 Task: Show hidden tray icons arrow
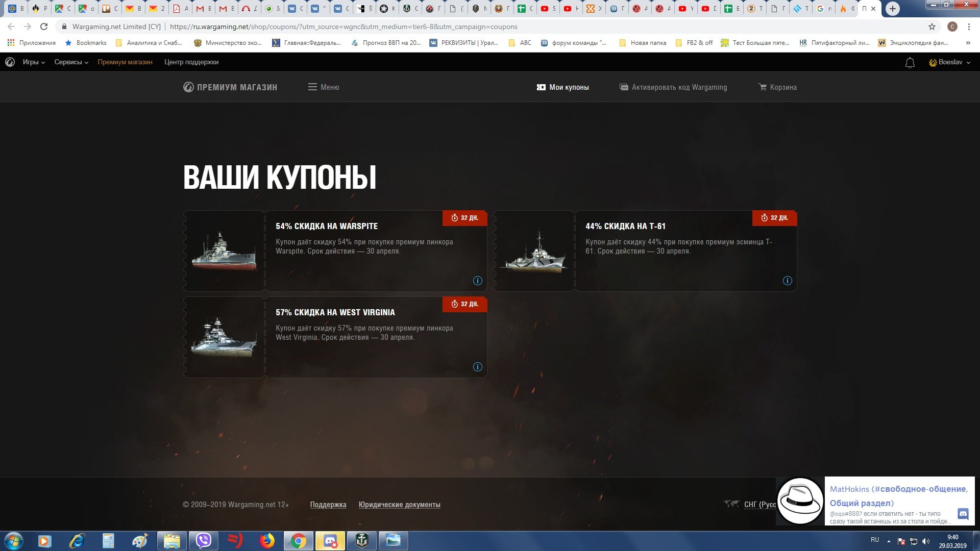[889, 541]
